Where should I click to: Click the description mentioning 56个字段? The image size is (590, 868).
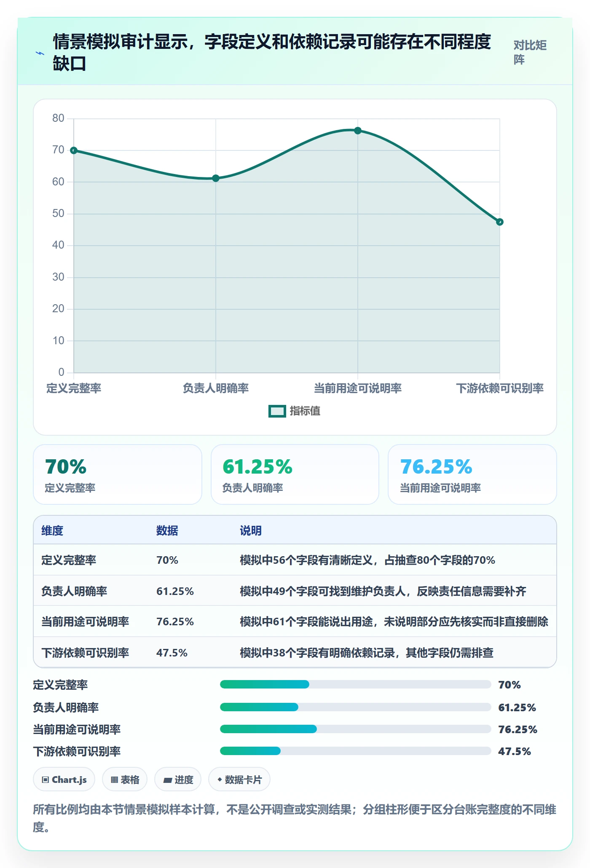pos(367,560)
